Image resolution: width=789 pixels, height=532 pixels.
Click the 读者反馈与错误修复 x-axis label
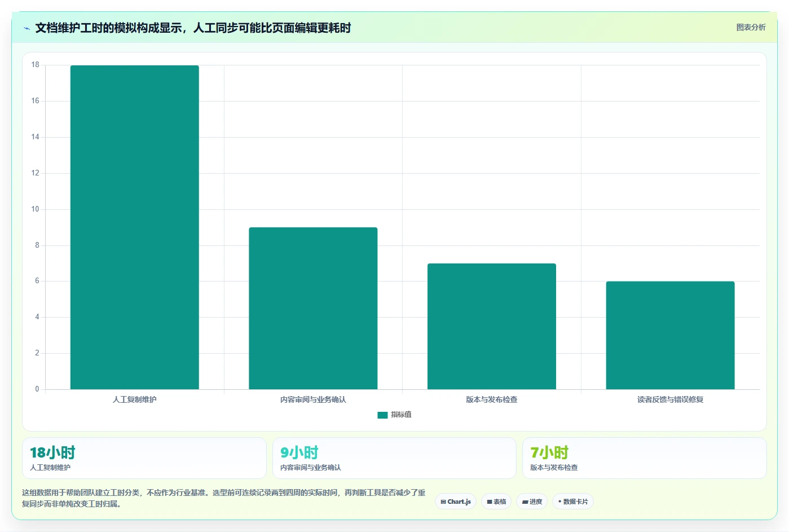click(670, 399)
